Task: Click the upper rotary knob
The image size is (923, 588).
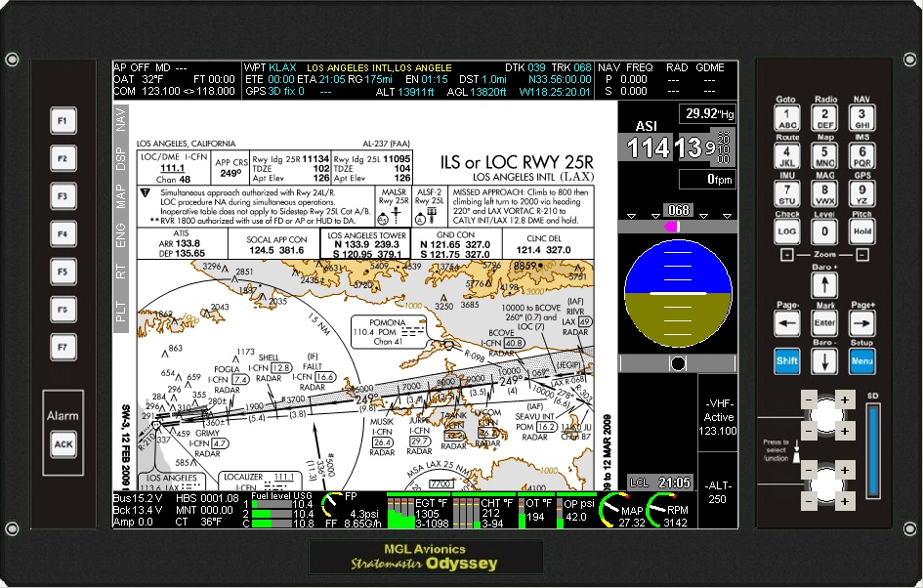Action: click(826, 415)
